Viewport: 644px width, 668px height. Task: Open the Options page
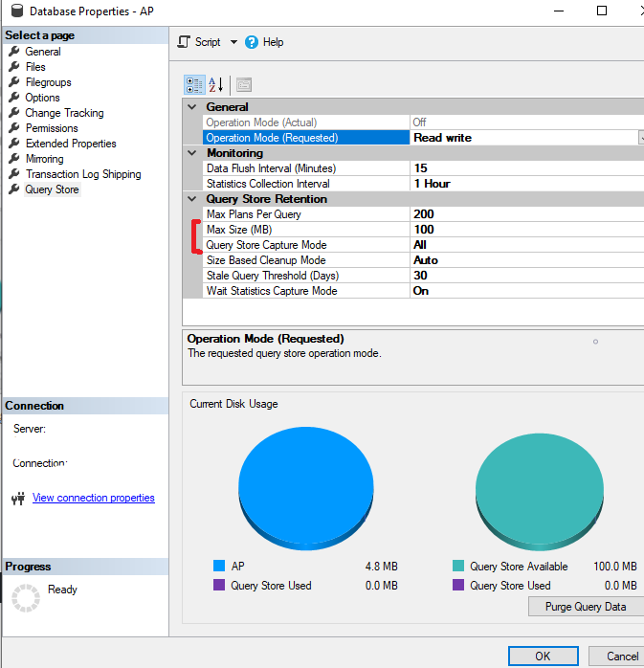(42, 98)
